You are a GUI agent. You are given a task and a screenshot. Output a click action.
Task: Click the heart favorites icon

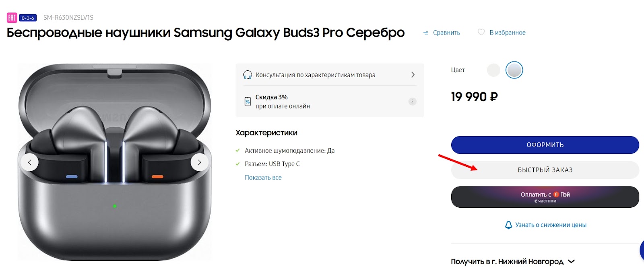pos(481,32)
